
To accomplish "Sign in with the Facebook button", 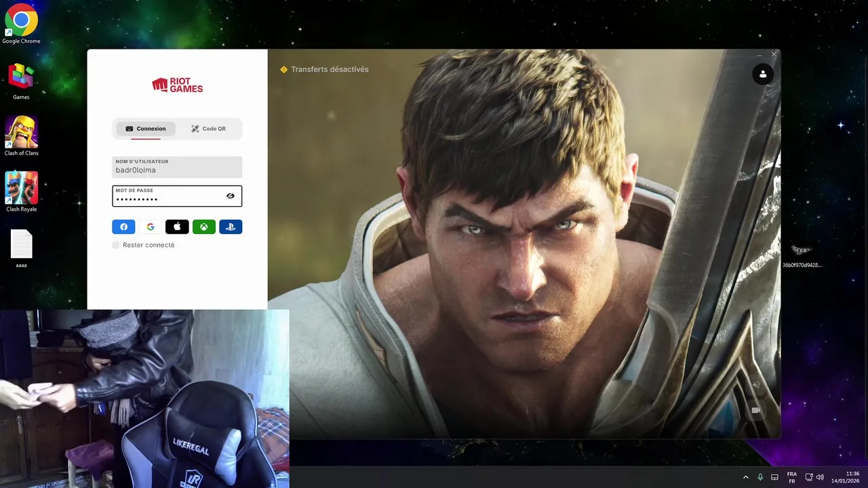I will pyautogui.click(x=123, y=227).
